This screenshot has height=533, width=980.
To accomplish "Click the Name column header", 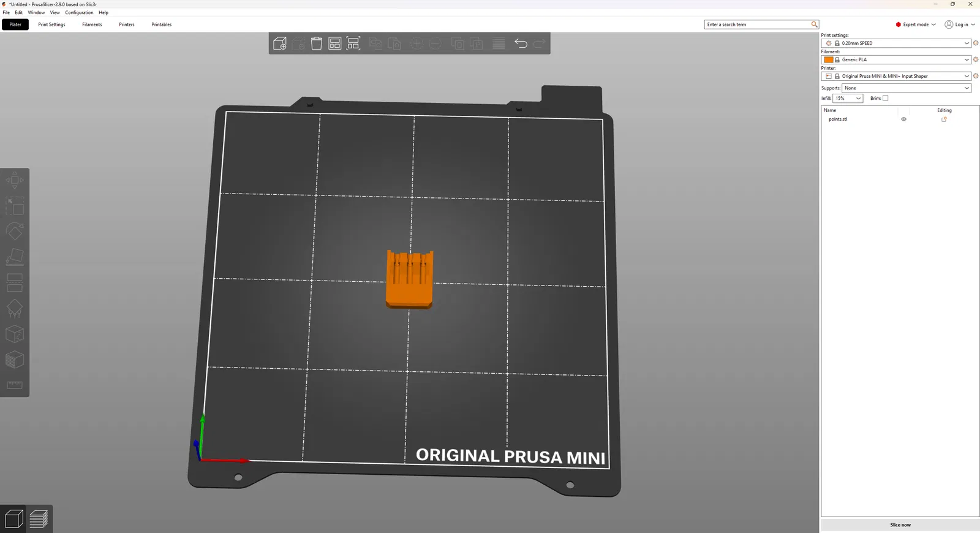I will coord(830,110).
